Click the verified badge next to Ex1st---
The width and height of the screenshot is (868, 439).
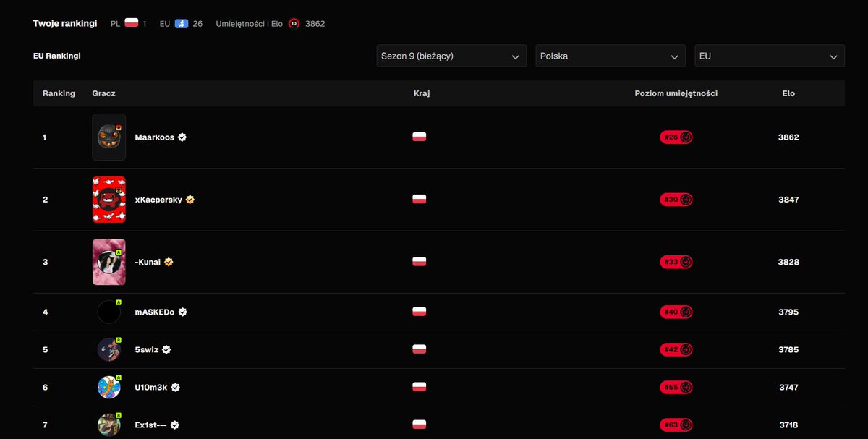[174, 425]
